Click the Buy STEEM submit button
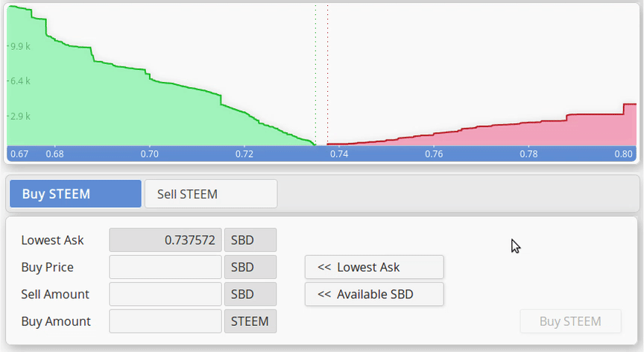The image size is (644, 352). pyautogui.click(x=570, y=321)
